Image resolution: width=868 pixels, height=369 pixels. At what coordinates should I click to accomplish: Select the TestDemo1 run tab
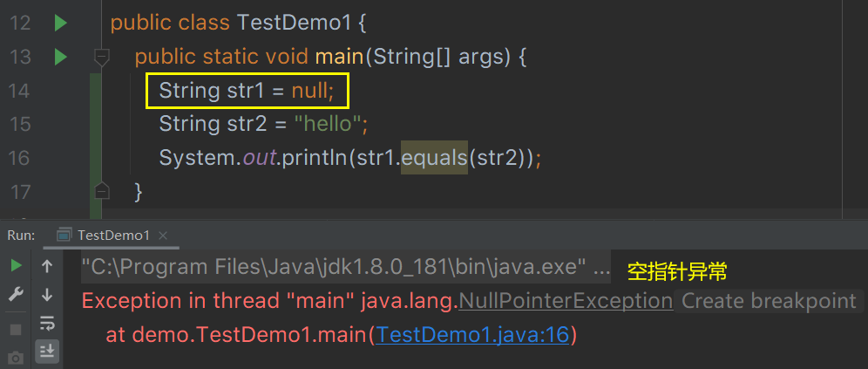tap(113, 235)
